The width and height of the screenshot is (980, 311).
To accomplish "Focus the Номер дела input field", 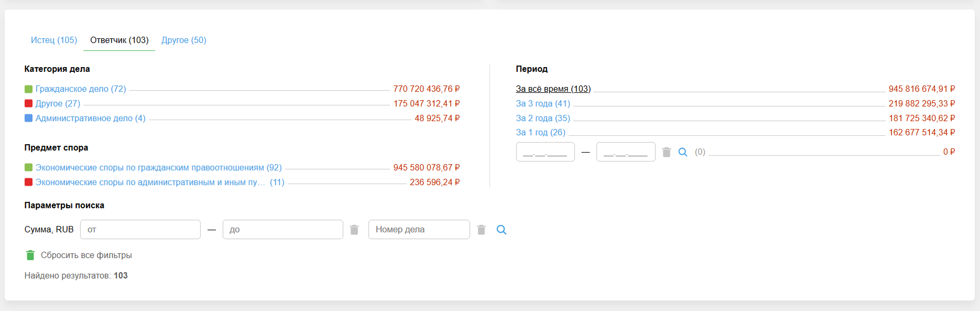I will pos(419,230).
